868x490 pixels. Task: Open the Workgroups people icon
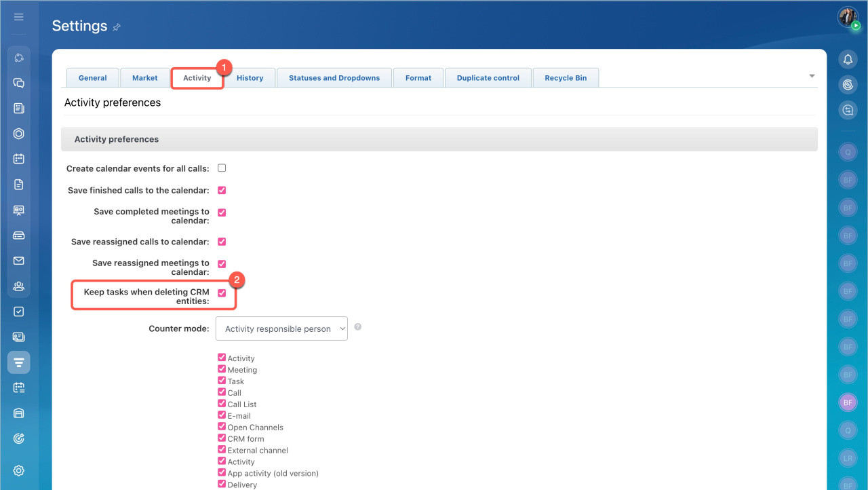coord(19,286)
